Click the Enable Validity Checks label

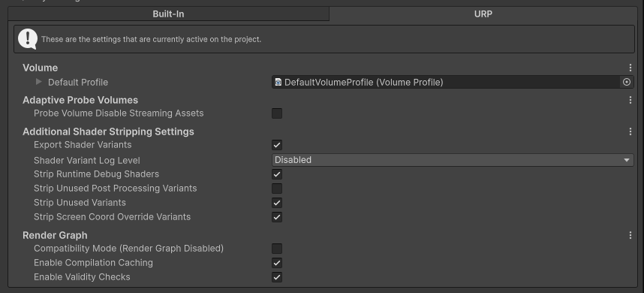tap(82, 277)
